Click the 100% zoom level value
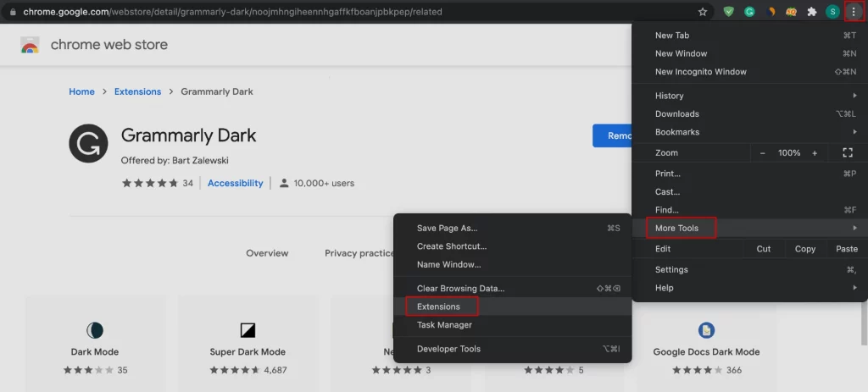The image size is (868, 392). point(789,152)
